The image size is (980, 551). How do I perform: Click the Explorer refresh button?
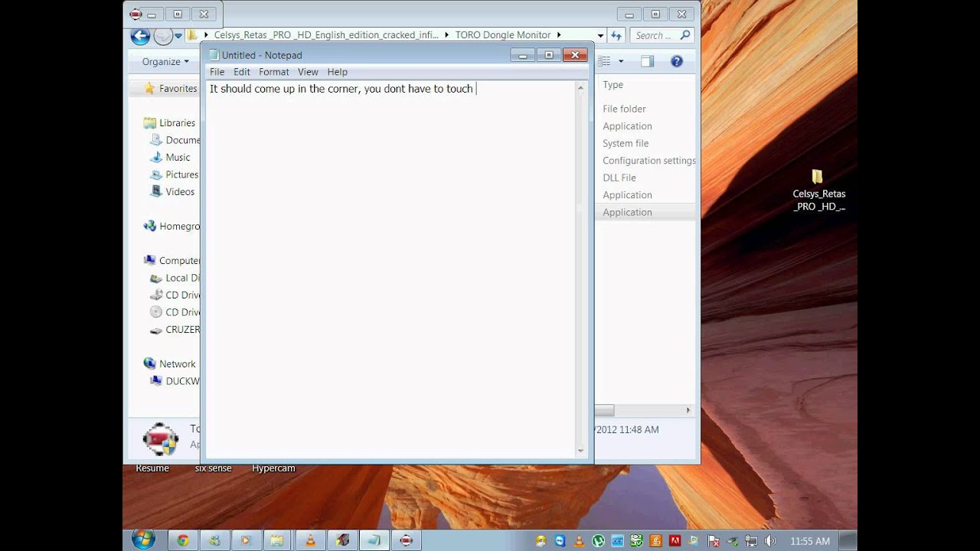[x=616, y=35]
